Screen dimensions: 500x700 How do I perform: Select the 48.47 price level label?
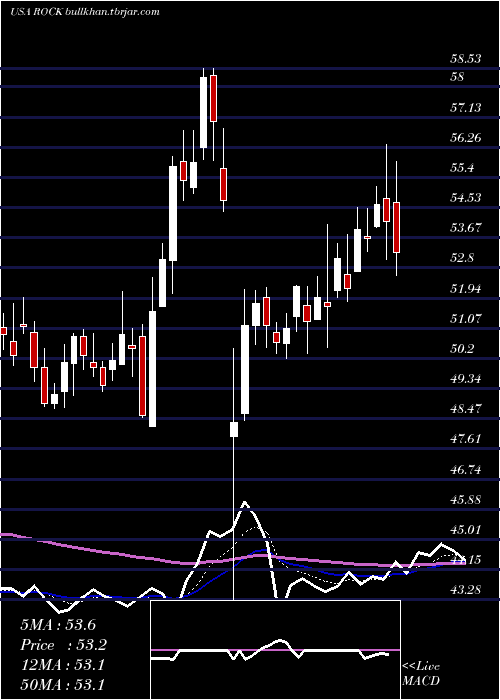(465, 409)
